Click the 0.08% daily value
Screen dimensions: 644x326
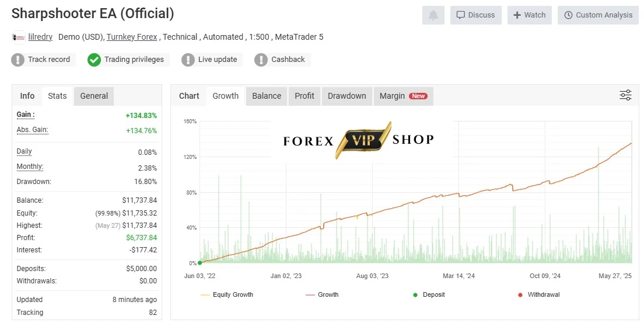148,152
